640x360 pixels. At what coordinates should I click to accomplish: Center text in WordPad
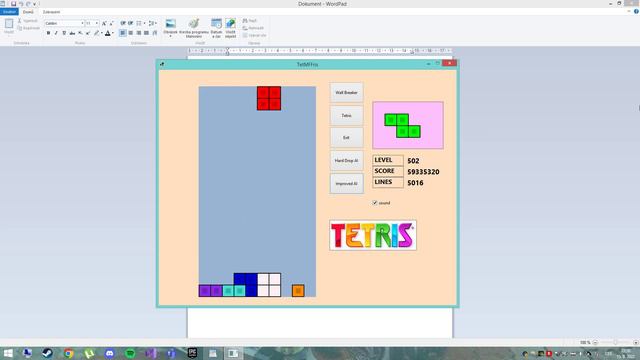click(x=131, y=33)
